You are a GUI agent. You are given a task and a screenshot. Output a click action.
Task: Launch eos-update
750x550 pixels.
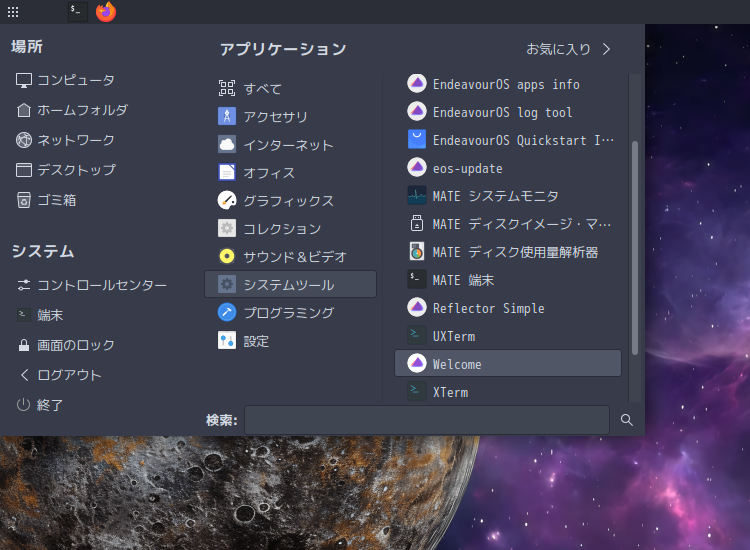click(x=507, y=168)
